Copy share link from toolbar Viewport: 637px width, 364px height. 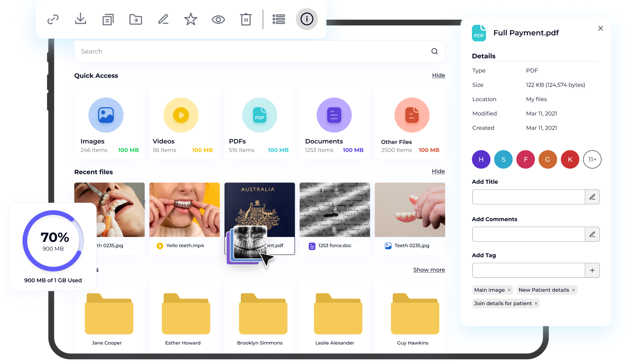point(53,19)
